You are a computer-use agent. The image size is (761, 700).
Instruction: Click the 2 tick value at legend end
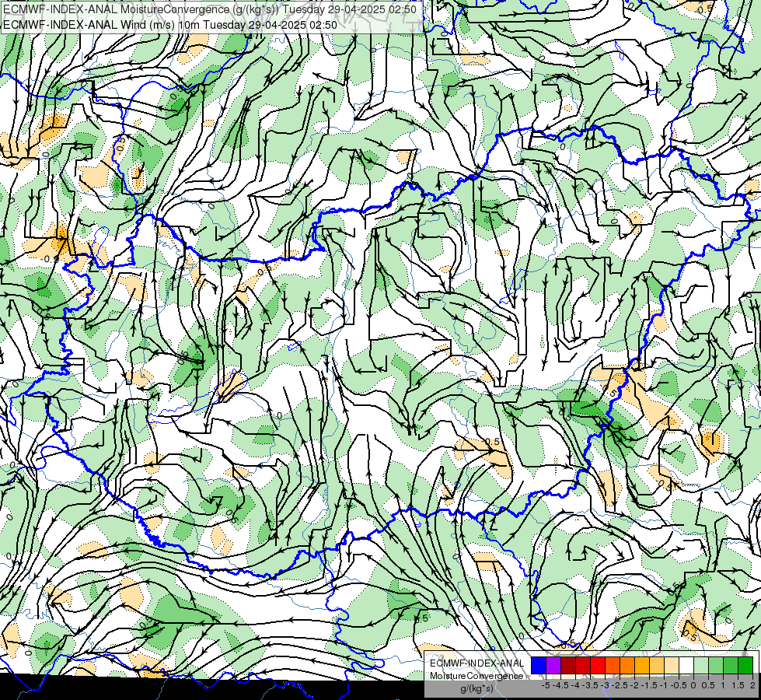point(752,685)
